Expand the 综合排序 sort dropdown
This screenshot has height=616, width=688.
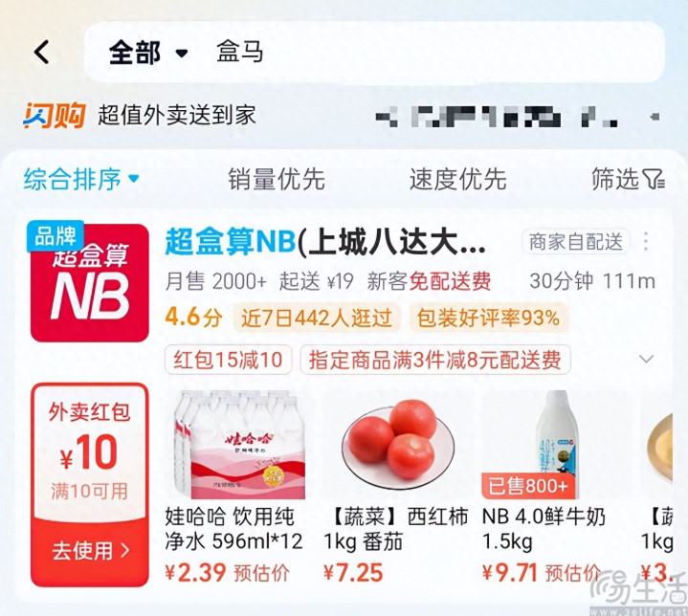81,179
